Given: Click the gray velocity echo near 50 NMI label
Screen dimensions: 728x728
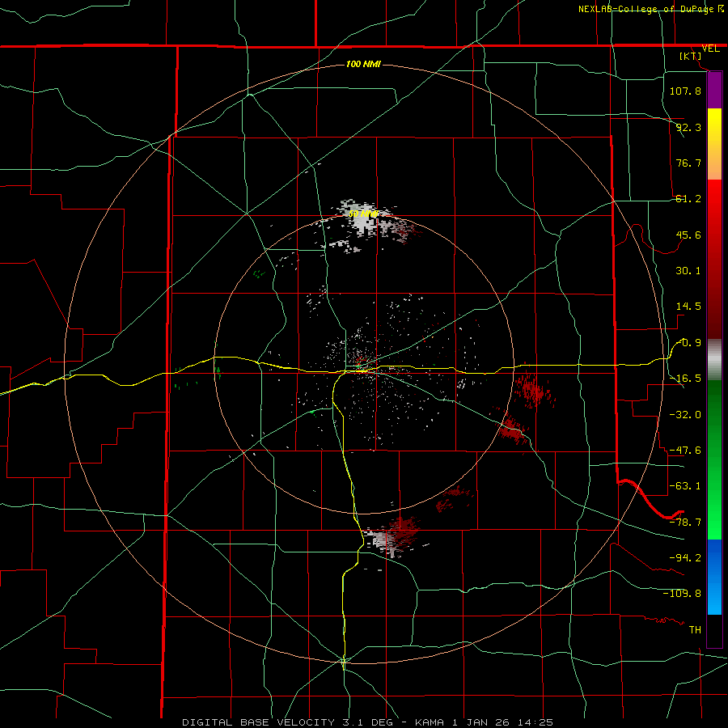Looking at the screenshot, I should [363, 222].
